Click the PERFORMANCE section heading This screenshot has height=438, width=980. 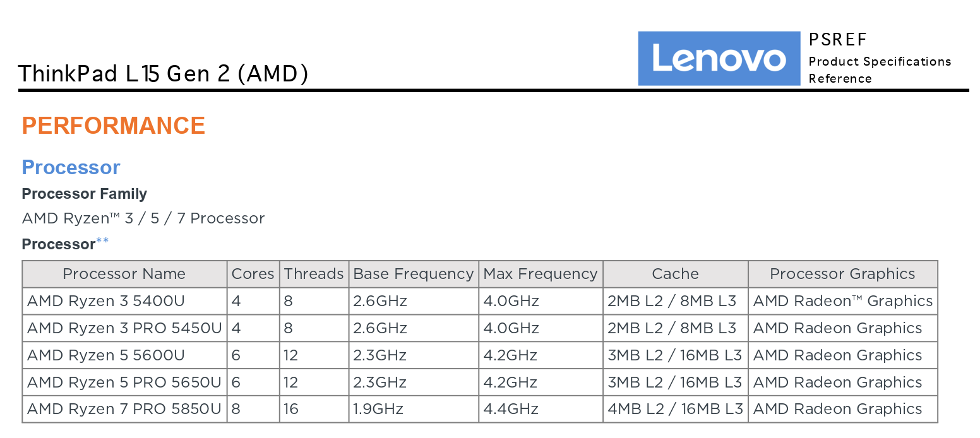point(114,126)
